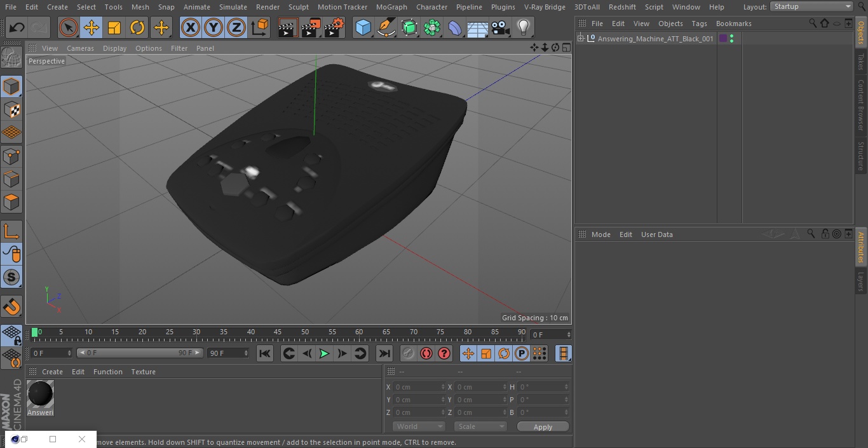868x448 pixels.
Task: Toggle Snap magnet icon
Action: coord(11,306)
